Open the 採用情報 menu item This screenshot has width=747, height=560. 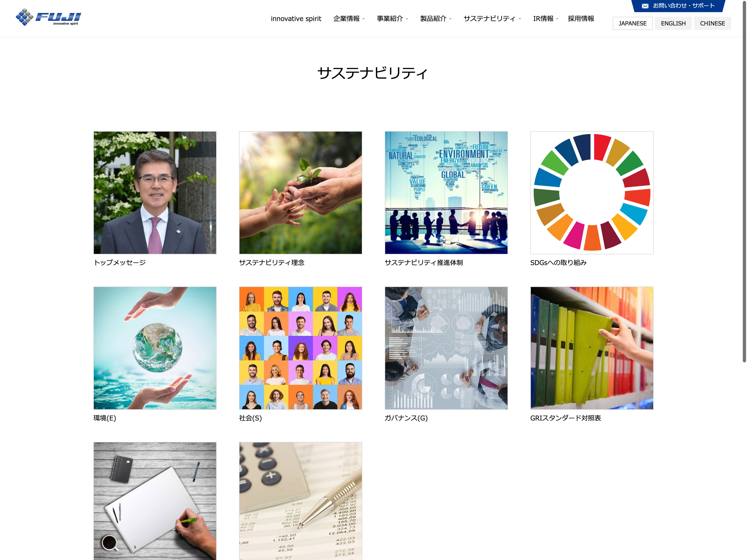click(581, 19)
